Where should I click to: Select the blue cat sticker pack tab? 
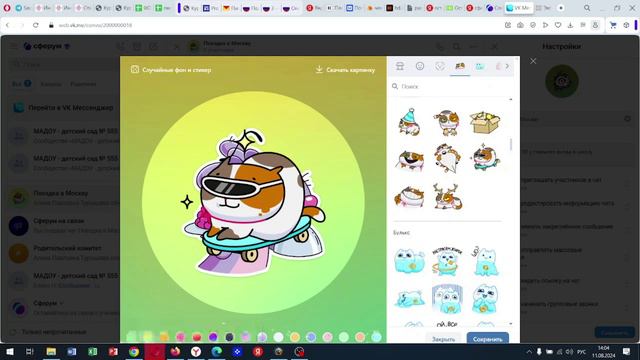click(x=480, y=66)
